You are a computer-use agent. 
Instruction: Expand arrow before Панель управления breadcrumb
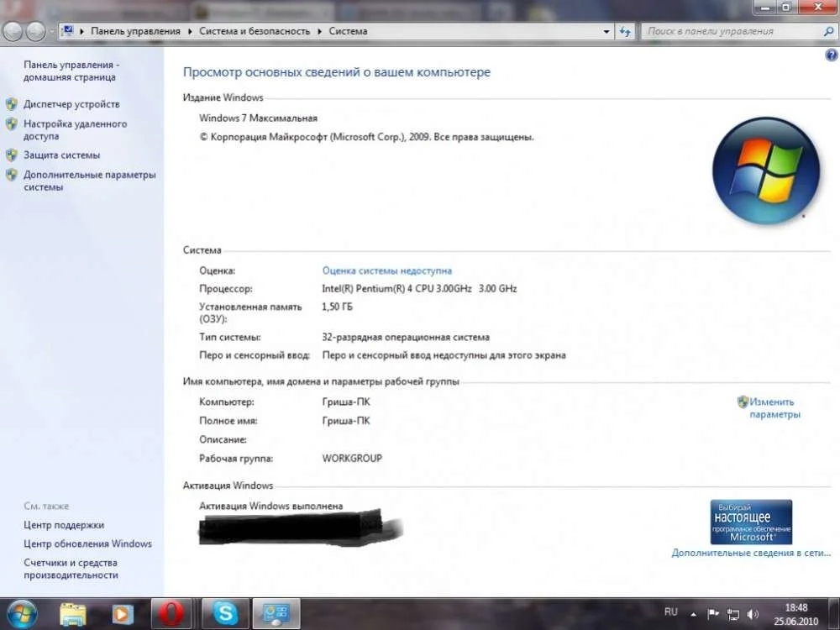[82, 32]
